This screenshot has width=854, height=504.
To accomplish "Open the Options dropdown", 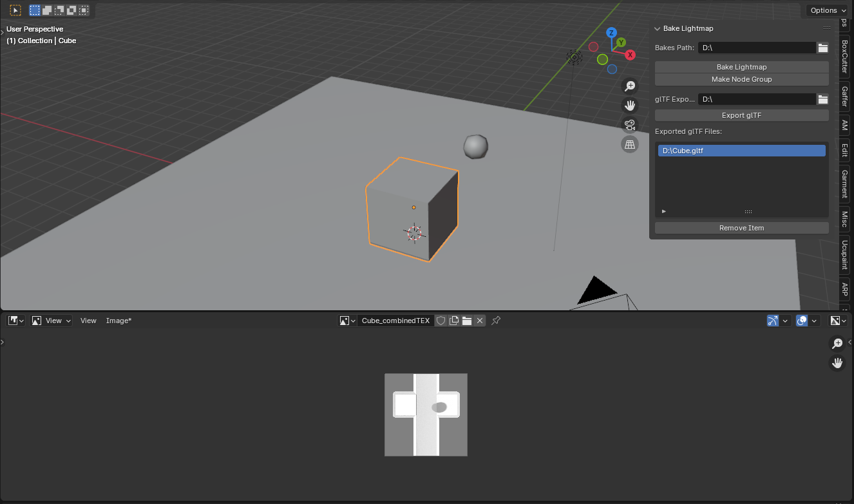I will (828, 10).
